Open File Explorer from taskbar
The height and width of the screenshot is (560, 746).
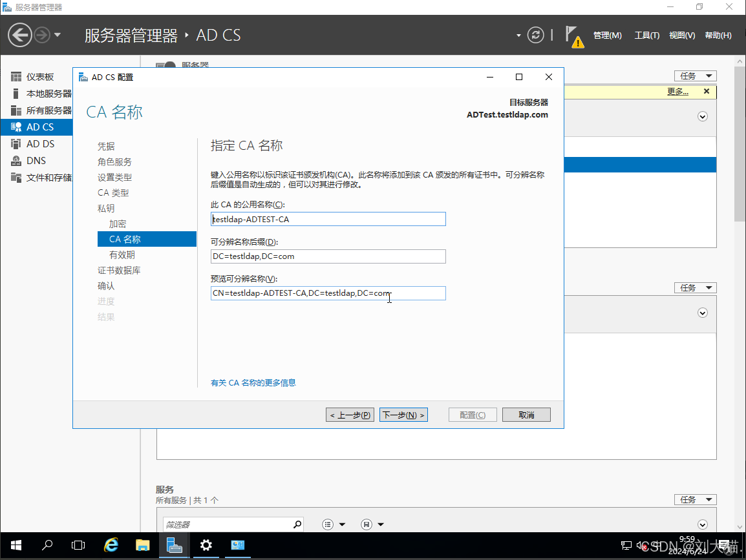[x=142, y=545]
